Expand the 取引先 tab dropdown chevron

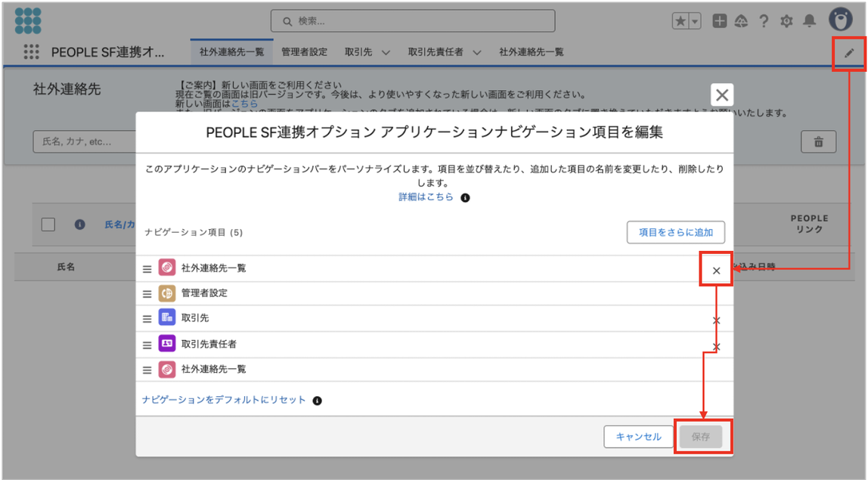tap(386, 53)
